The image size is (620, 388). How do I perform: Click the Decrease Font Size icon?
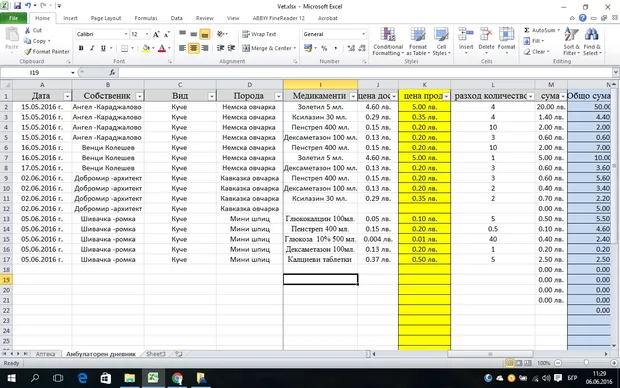point(166,34)
